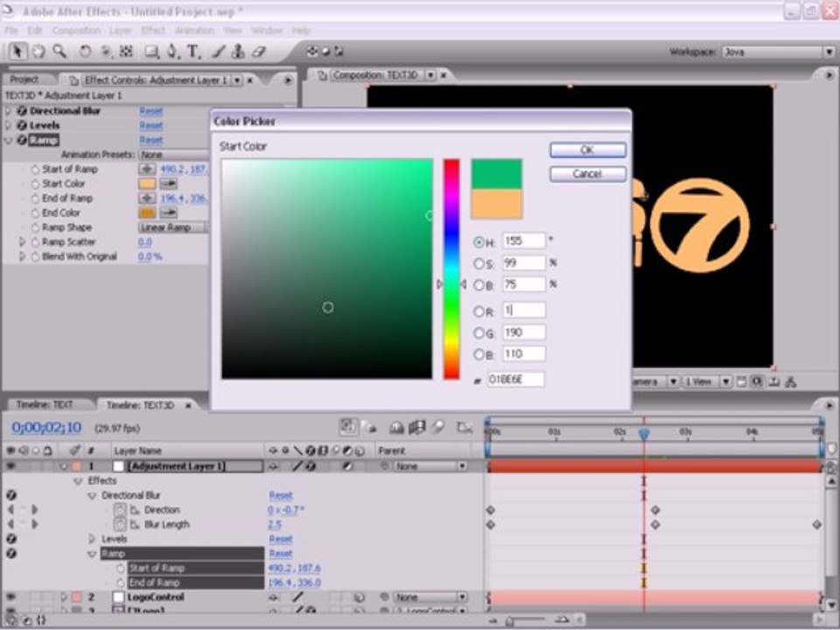
Task: Click the vertical hue spectrum slider
Action: [x=451, y=269]
